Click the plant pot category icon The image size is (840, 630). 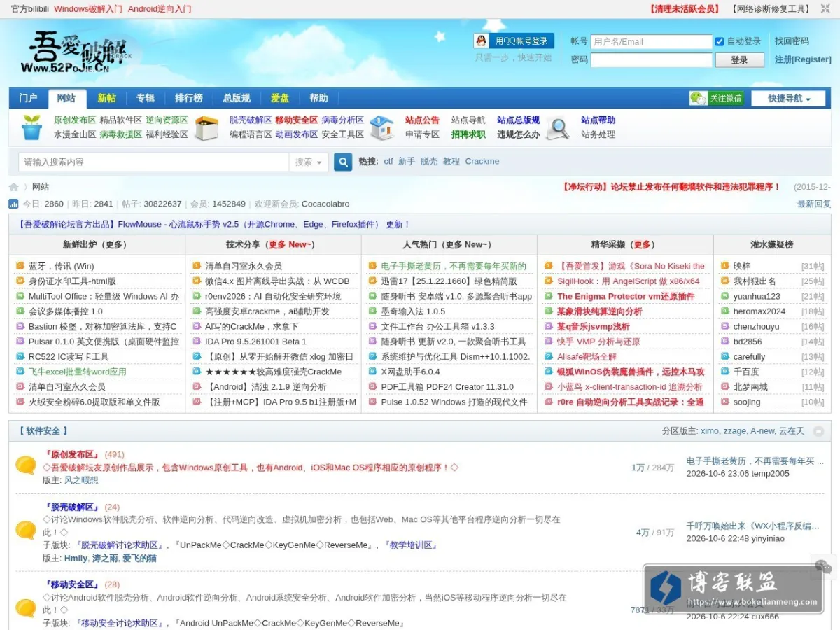31,127
